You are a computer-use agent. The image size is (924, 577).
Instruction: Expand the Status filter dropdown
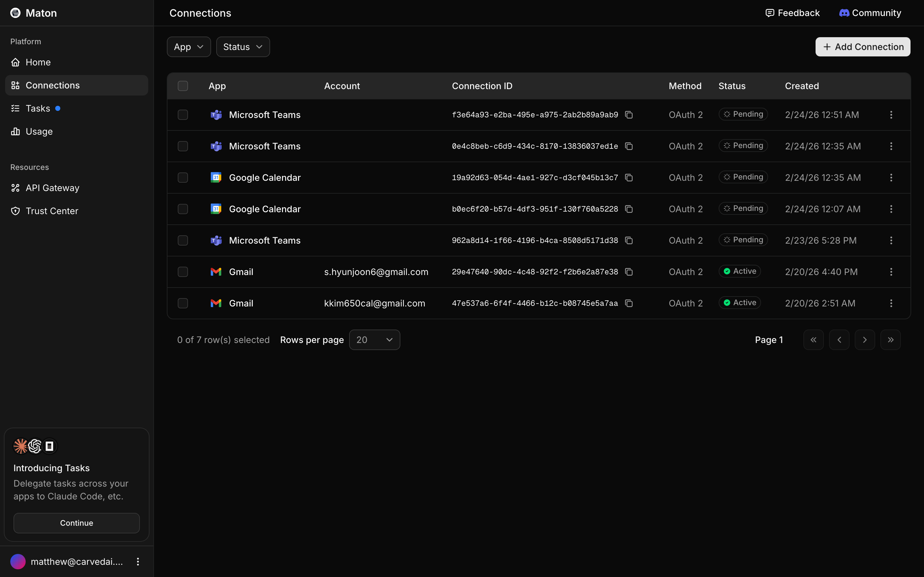[243, 47]
